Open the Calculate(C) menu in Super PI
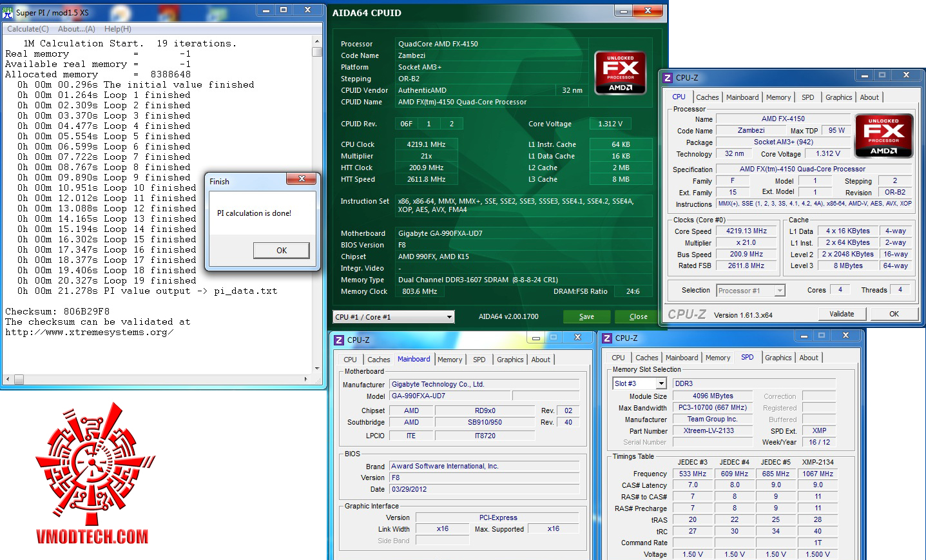This screenshot has height=560, width=926. click(x=28, y=29)
